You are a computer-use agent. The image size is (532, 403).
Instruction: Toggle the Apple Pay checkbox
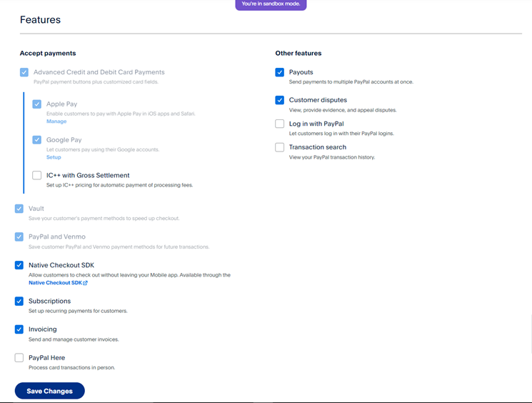[x=37, y=104]
